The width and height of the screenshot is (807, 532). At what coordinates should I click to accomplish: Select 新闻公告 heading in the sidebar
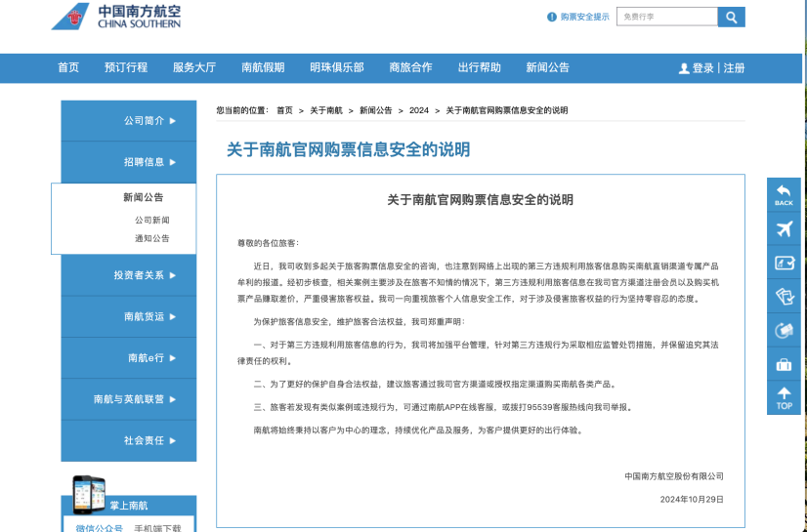(143, 197)
